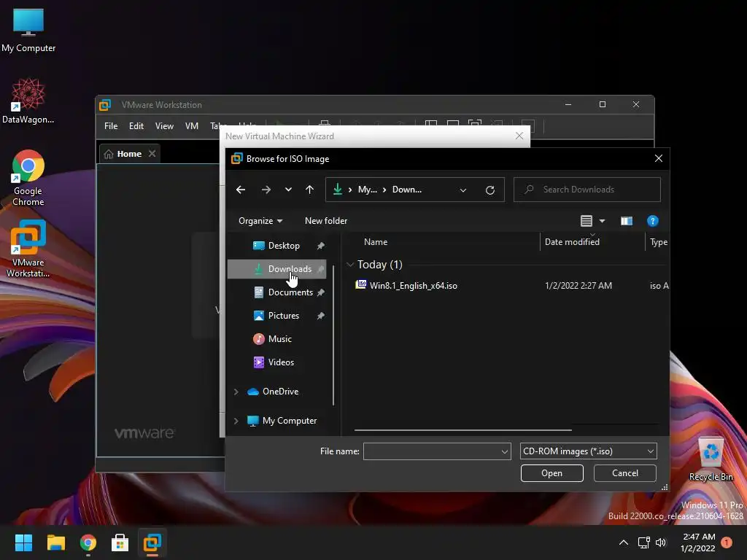Collapse the Today (1) group
747x560 pixels.
click(350, 265)
